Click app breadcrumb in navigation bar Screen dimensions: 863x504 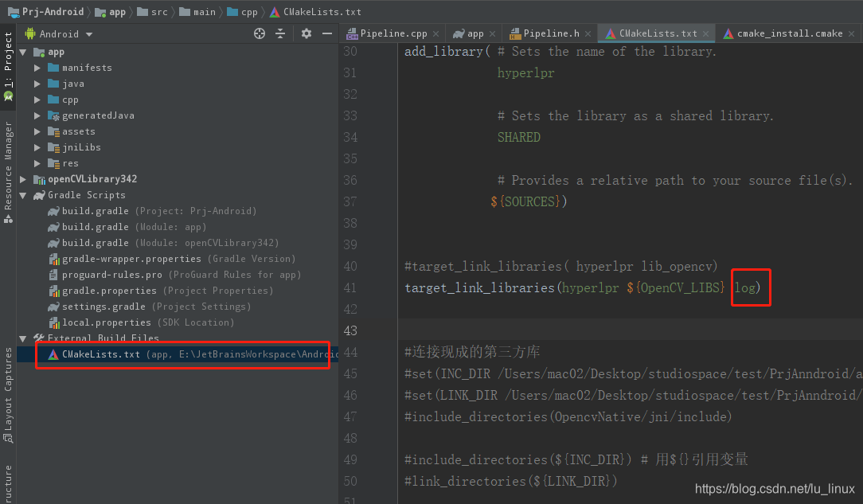pyautogui.click(x=111, y=12)
